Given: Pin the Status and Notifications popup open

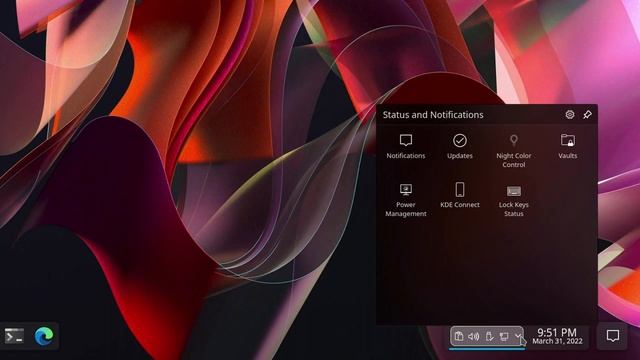Looking at the screenshot, I should click(587, 115).
